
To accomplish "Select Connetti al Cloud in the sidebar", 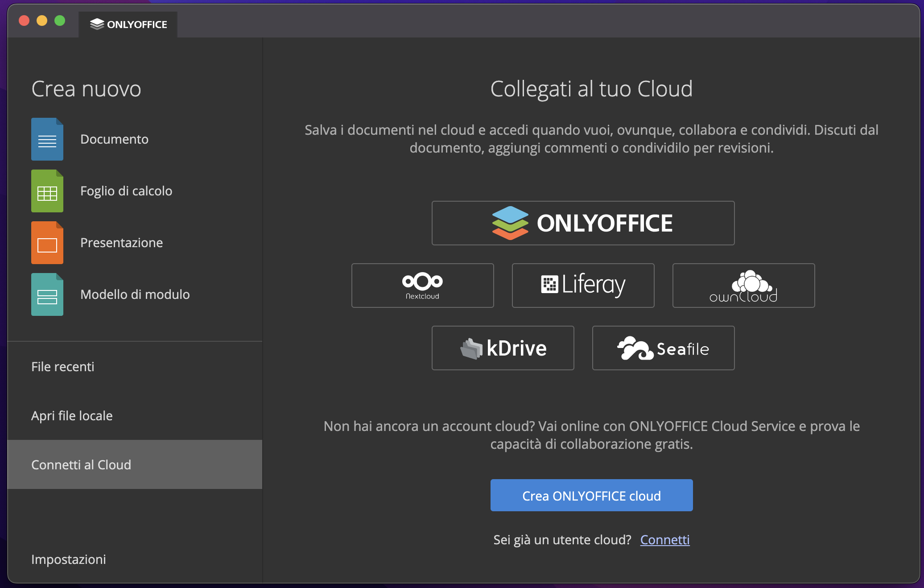I will [x=81, y=464].
